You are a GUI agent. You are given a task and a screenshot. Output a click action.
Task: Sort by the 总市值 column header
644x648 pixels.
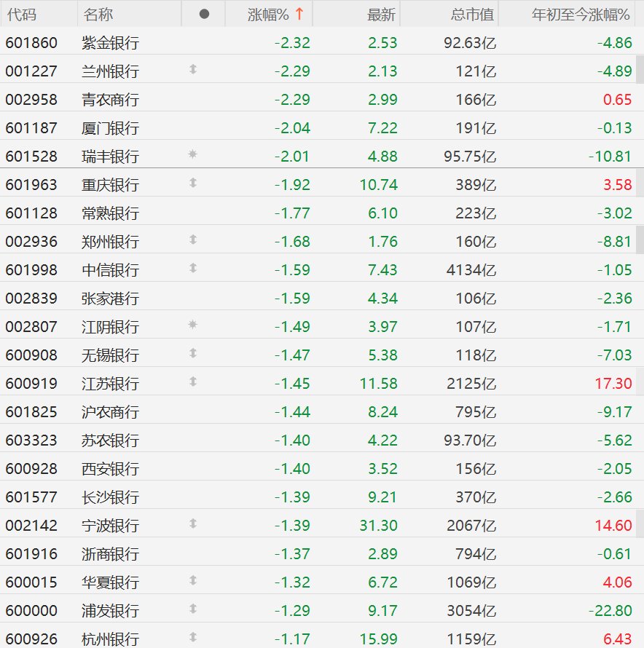[x=472, y=15]
